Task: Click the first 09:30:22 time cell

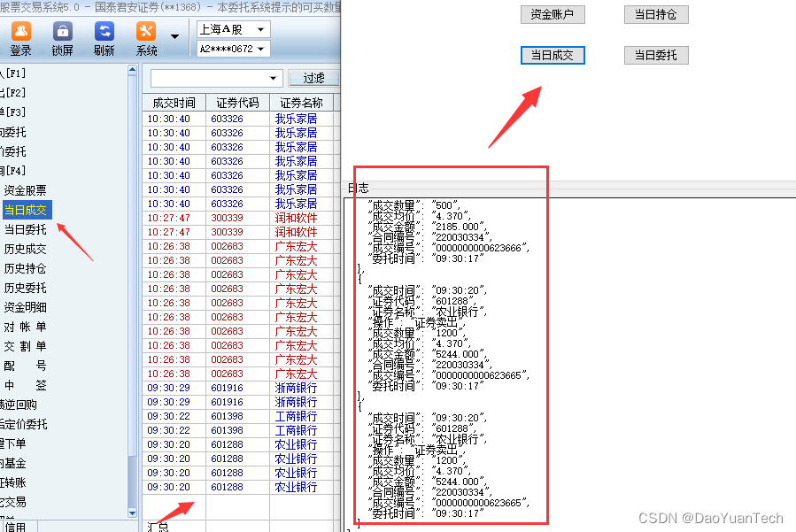Action: [168, 416]
